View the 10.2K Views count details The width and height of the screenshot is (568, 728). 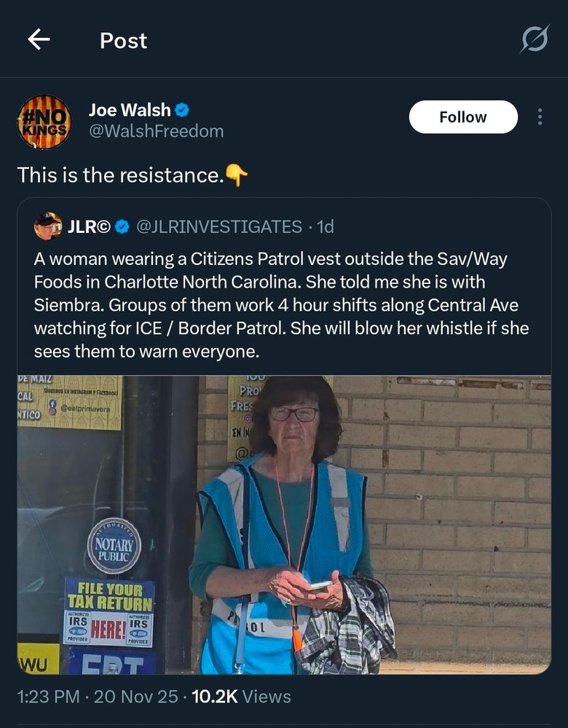pos(242,697)
